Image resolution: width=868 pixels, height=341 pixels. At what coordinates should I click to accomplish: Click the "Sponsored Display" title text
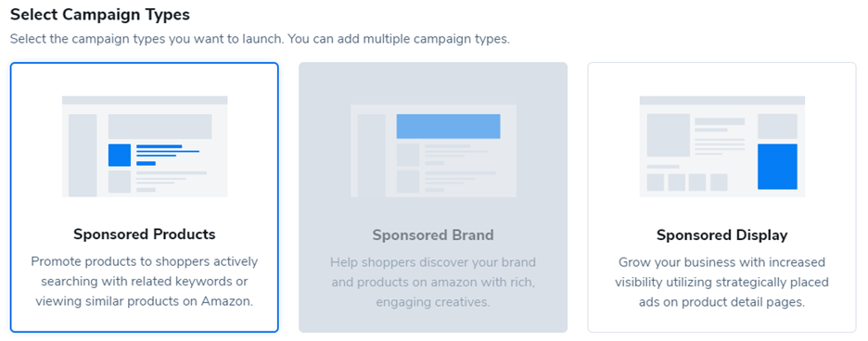coord(721,234)
